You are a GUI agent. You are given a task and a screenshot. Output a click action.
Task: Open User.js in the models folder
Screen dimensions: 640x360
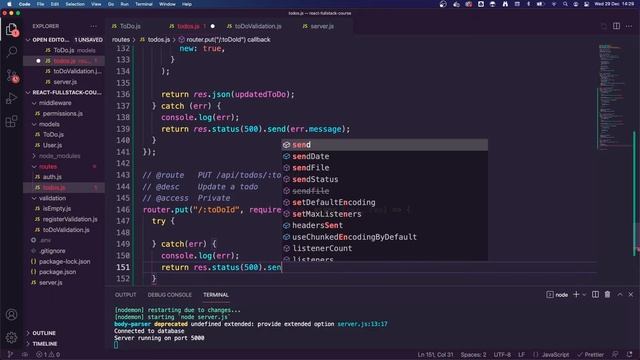(x=52, y=145)
